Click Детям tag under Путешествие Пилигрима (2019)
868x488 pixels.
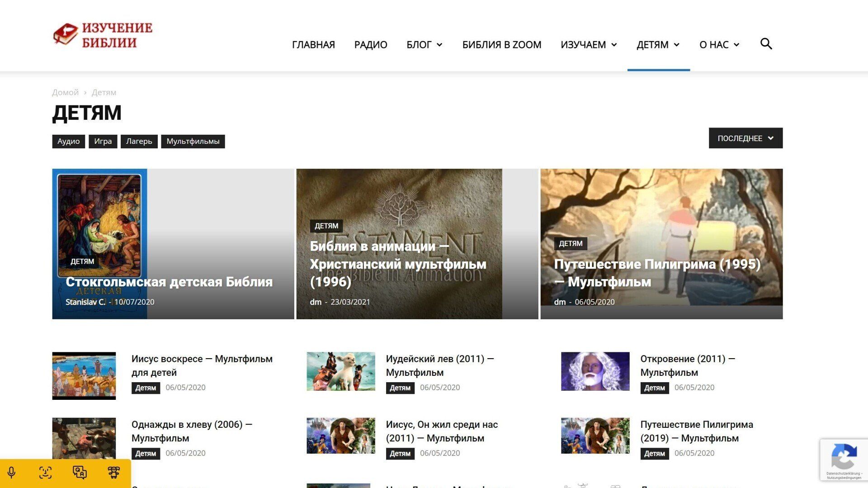coord(655,454)
